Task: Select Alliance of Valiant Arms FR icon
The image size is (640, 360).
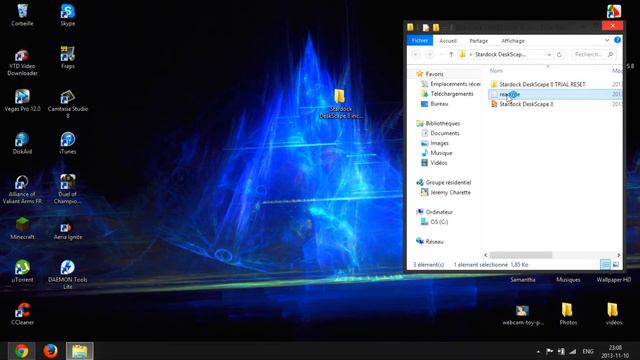Action: pyautogui.click(x=22, y=189)
